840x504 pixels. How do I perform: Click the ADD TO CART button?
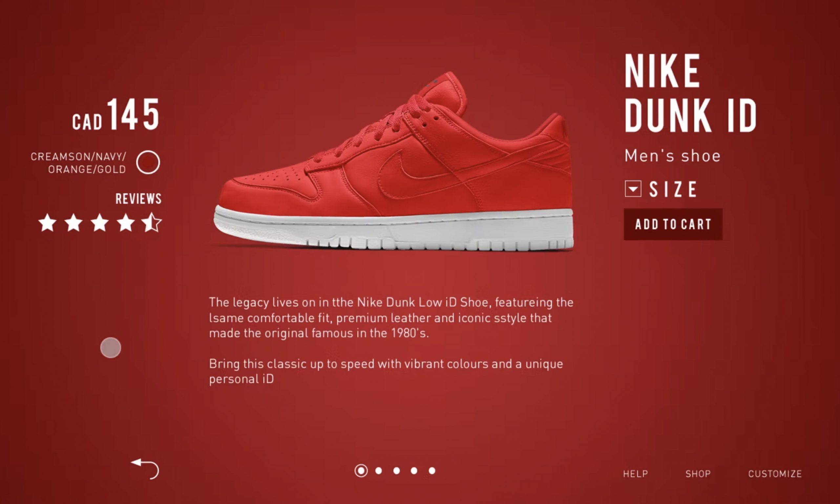[673, 224]
